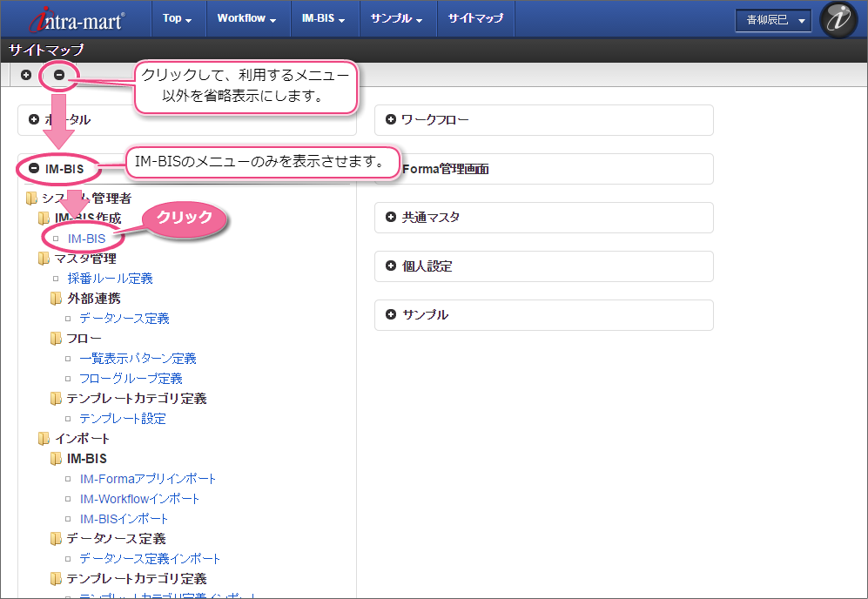
Task: Open the サイトマップ navigation item
Action: click(x=476, y=18)
